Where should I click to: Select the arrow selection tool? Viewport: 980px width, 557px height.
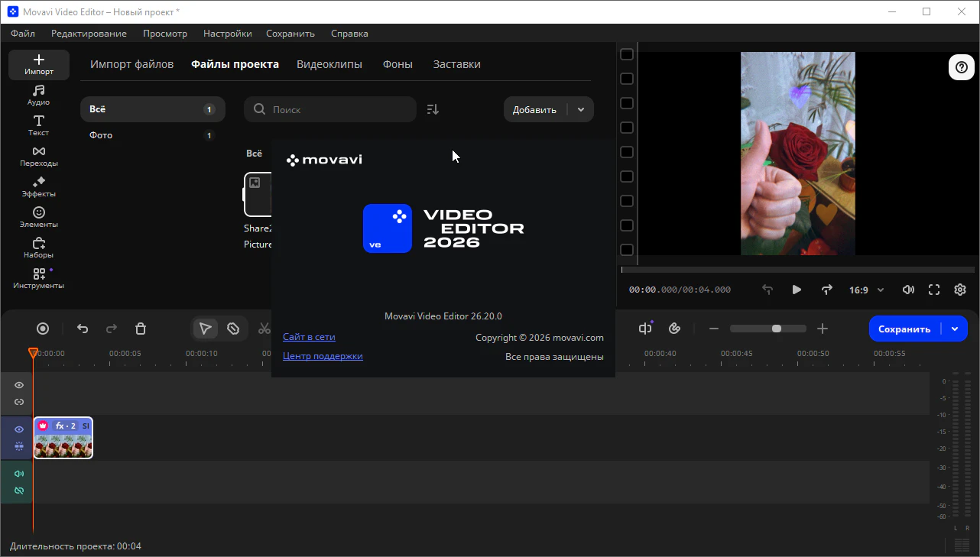(x=205, y=329)
